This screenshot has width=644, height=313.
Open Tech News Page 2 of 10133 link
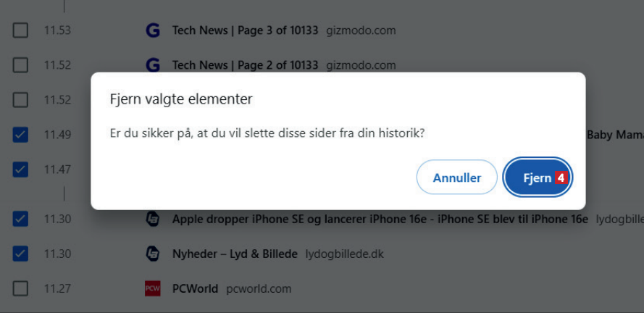[x=245, y=65]
